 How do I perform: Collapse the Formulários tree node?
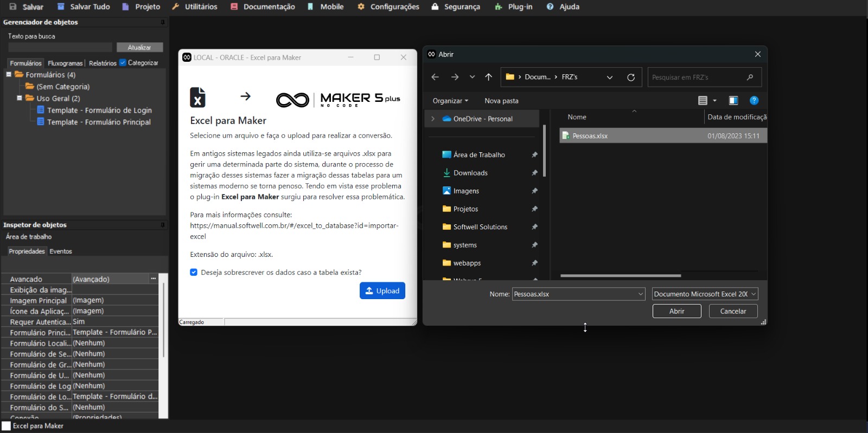coord(9,75)
